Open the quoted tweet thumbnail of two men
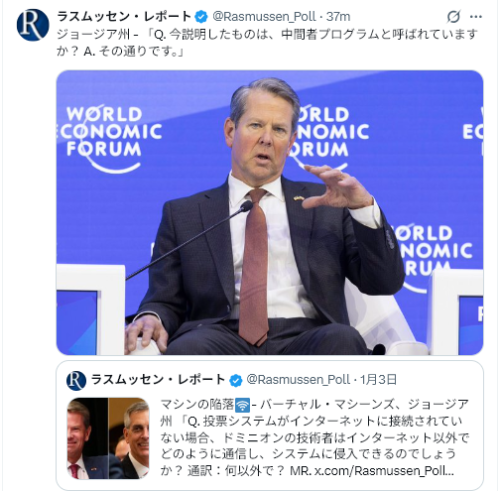The height and width of the screenshot is (491, 500). pyautogui.click(x=108, y=438)
